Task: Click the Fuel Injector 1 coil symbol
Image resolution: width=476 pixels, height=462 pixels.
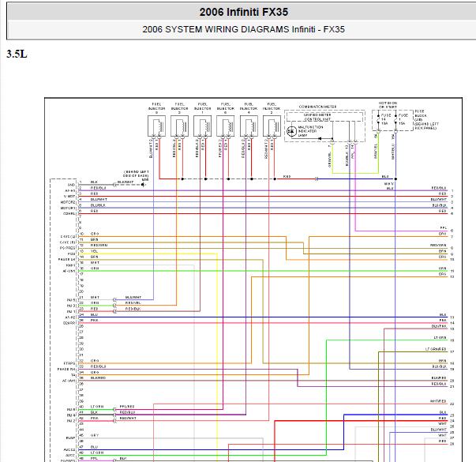Action: 203,126
